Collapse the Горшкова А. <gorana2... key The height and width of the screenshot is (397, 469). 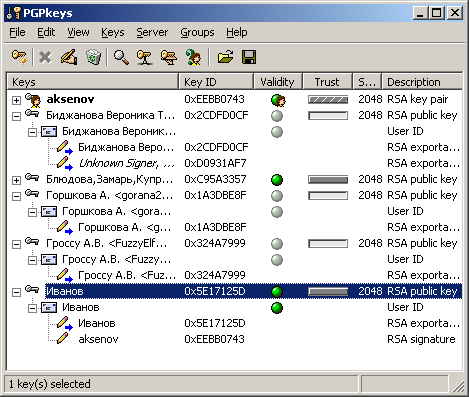16,196
